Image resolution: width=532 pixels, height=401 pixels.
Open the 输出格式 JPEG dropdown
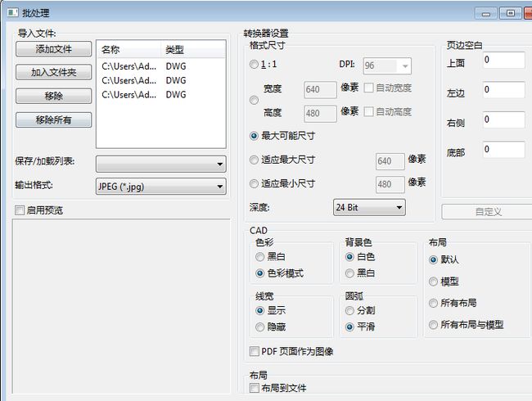tap(160, 187)
